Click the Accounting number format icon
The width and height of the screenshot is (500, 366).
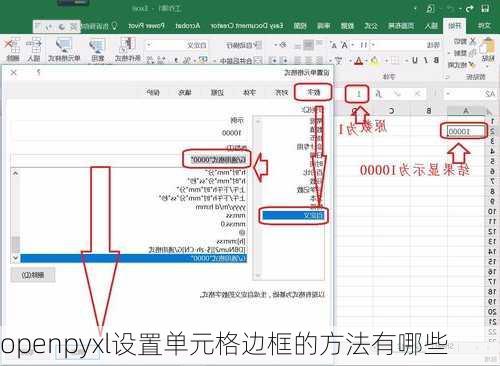[x=203, y=60]
